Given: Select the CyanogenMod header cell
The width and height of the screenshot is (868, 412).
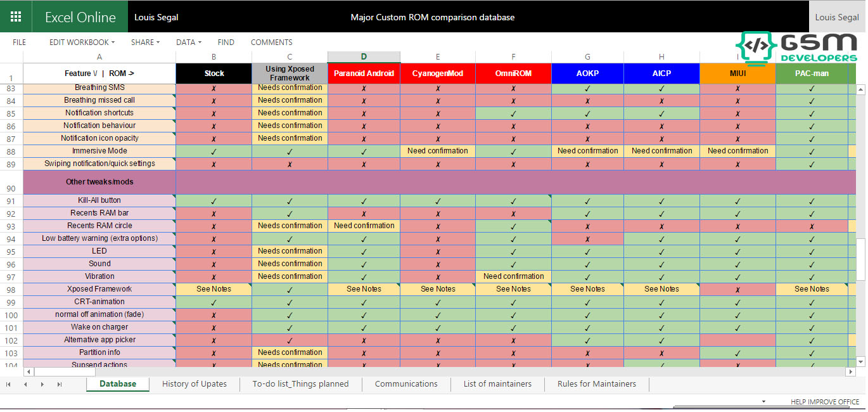Looking at the screenshot, I should 438,74.
